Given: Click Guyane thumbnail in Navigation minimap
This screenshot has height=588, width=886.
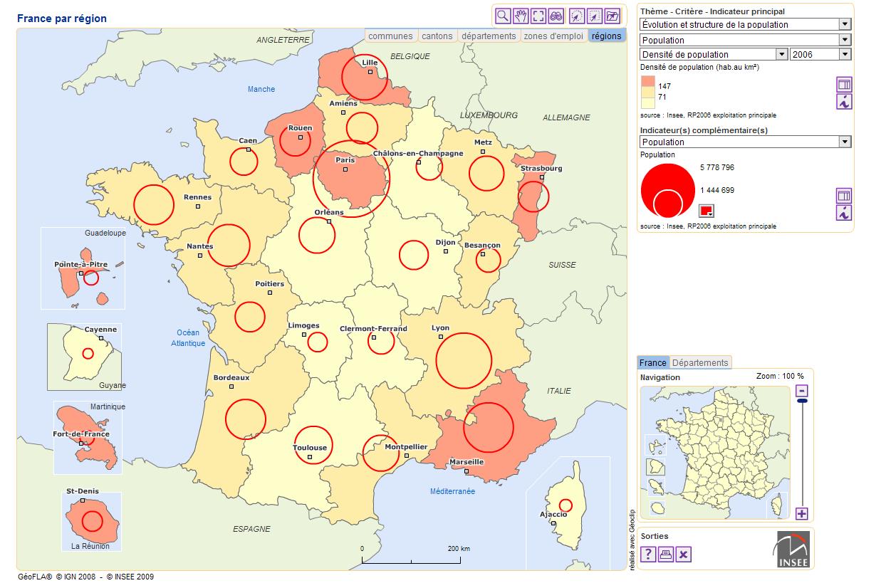Looking at the screenshot, I should point(655,467).
